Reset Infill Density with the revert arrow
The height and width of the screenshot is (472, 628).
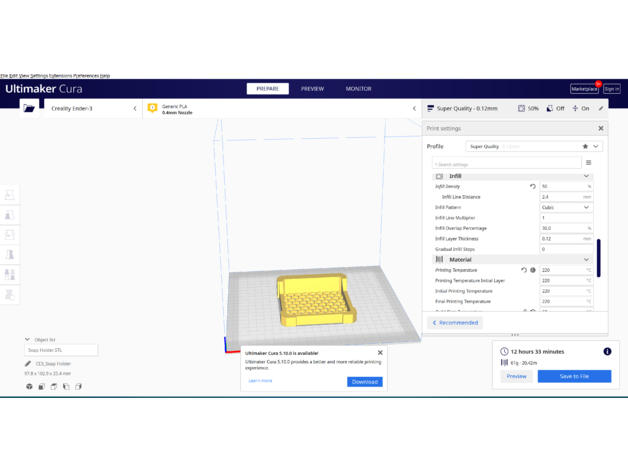coord(532,186)
